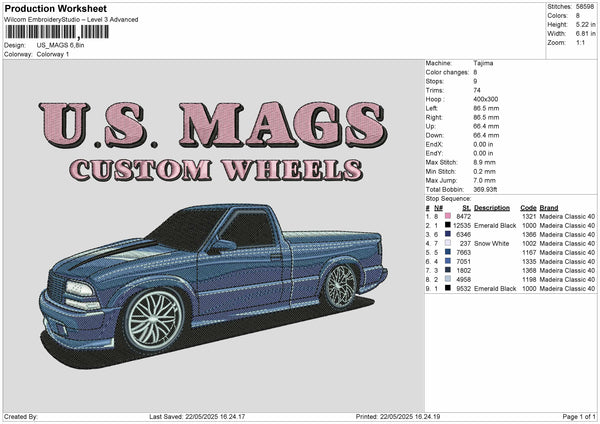600x424 pixels.
Task: Click the Production Worksheet title
Action: tap(56, 9)
